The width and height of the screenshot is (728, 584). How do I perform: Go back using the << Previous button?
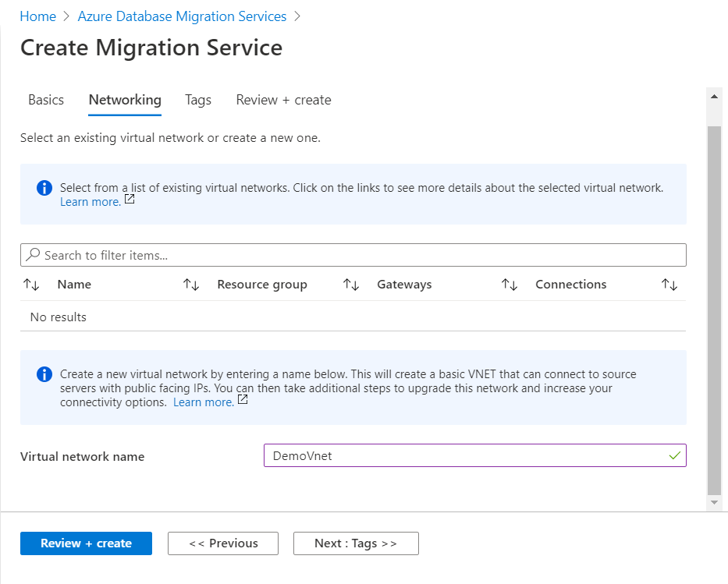point(223,543)
